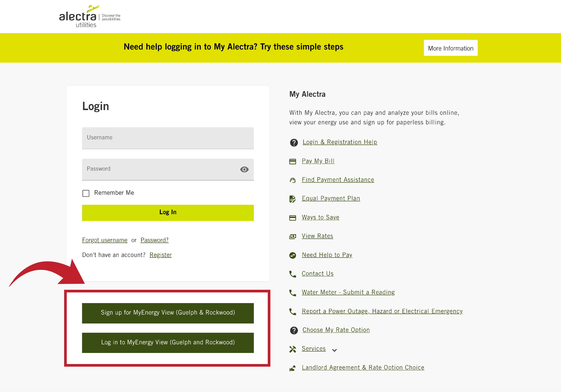The width and height of the screenshot is (561, 392).
Task: Open the View Rates link
Action: click(x=317, y=236)
